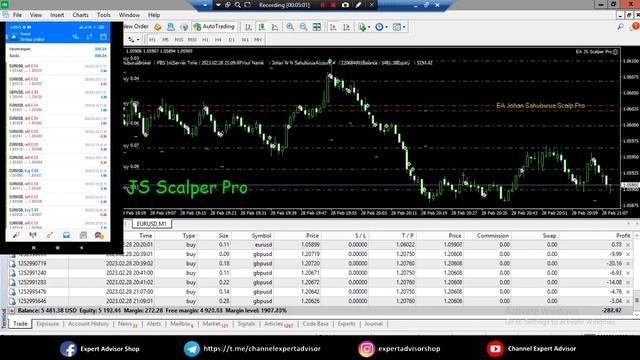Switch to the Exposure terminal tab
Image resolution: width=640 pixels, height=360 pixels.
coord(48,324)
